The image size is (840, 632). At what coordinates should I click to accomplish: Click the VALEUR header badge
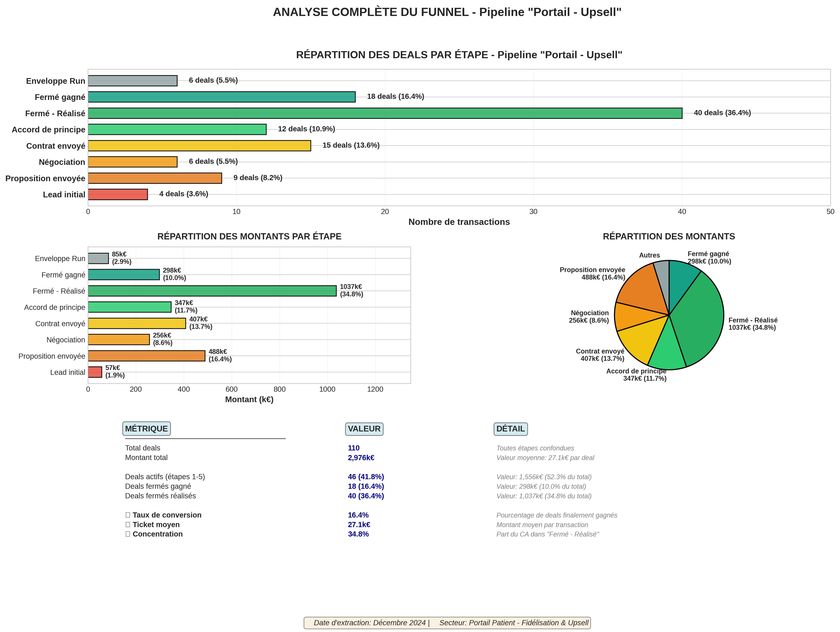[364, 429]
